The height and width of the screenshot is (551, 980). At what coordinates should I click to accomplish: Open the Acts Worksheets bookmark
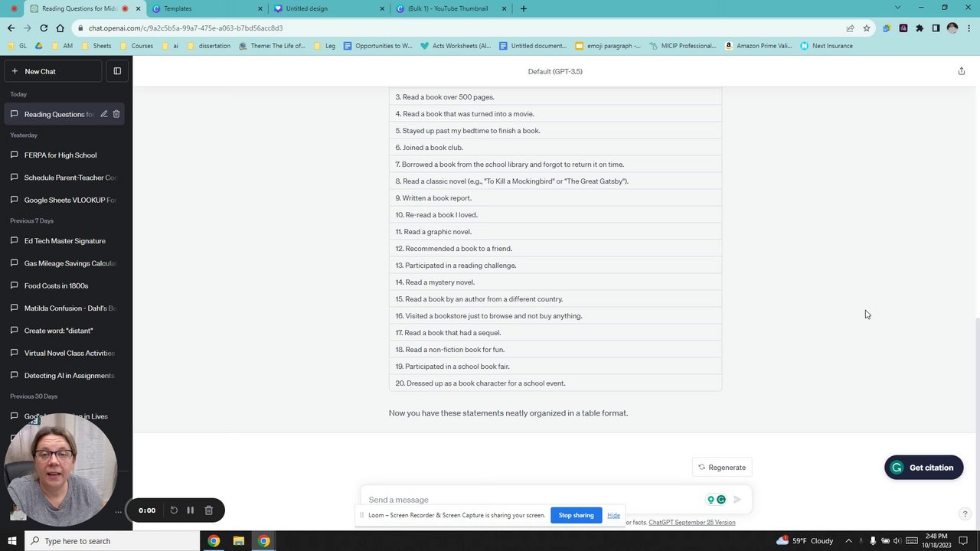456,46
